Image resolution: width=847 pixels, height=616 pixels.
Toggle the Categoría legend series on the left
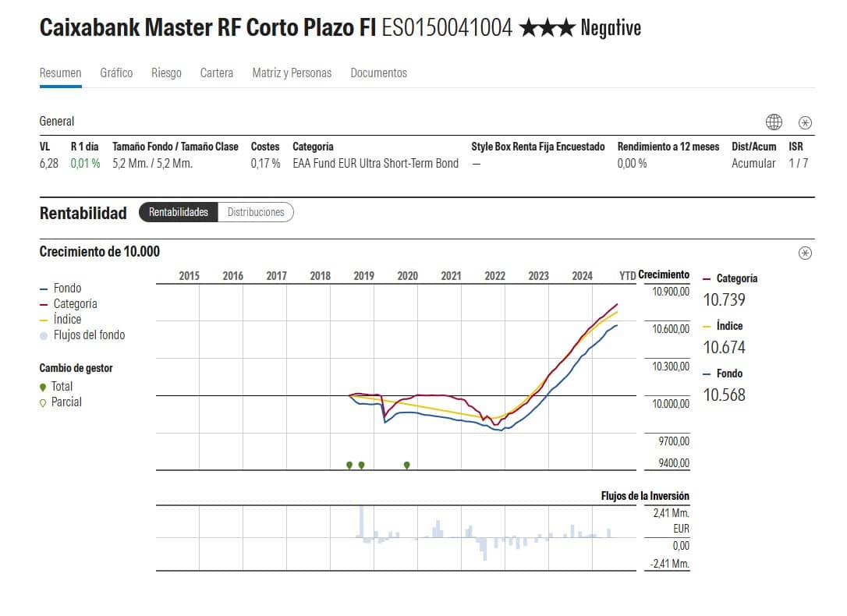click(x=68, y=304)
